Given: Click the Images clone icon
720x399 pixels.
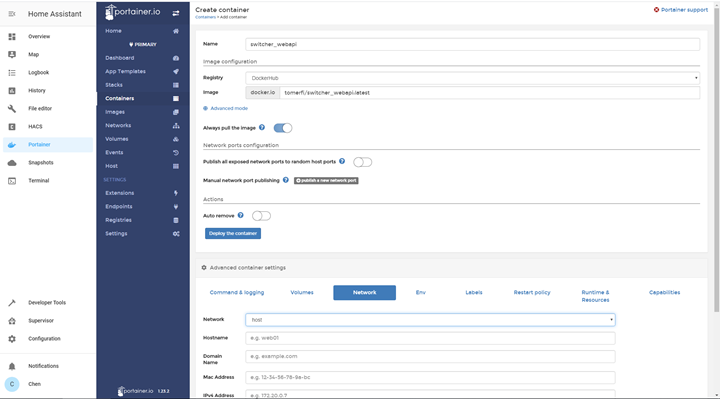Looking at the screenshot, I should [176, 112].
